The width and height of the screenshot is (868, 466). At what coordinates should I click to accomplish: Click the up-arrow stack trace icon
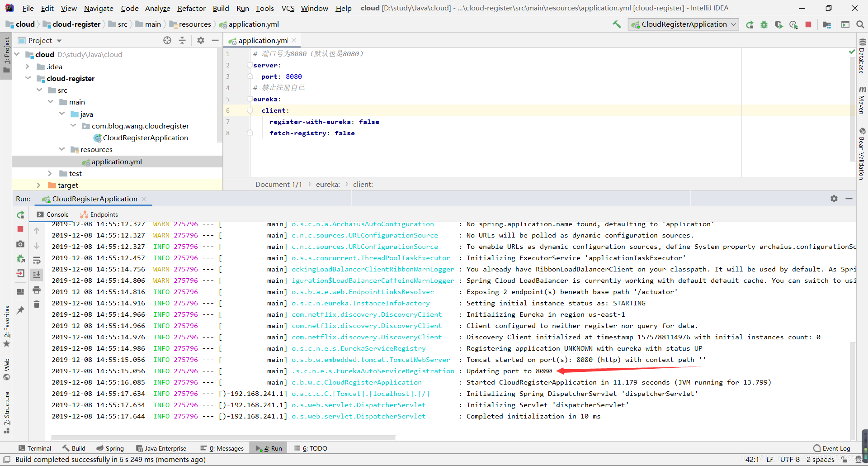pyautogui.click(x=37, y=231)
